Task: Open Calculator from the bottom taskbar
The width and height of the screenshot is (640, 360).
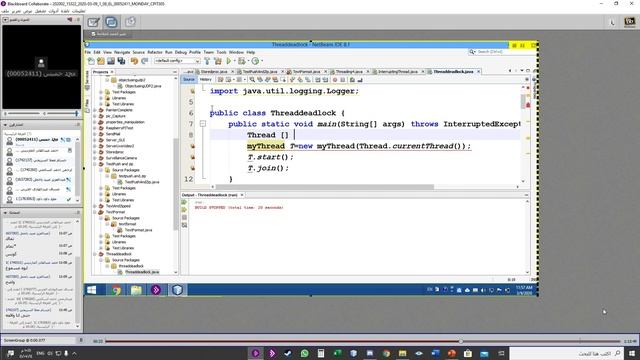Action: (x=321, y=353)
